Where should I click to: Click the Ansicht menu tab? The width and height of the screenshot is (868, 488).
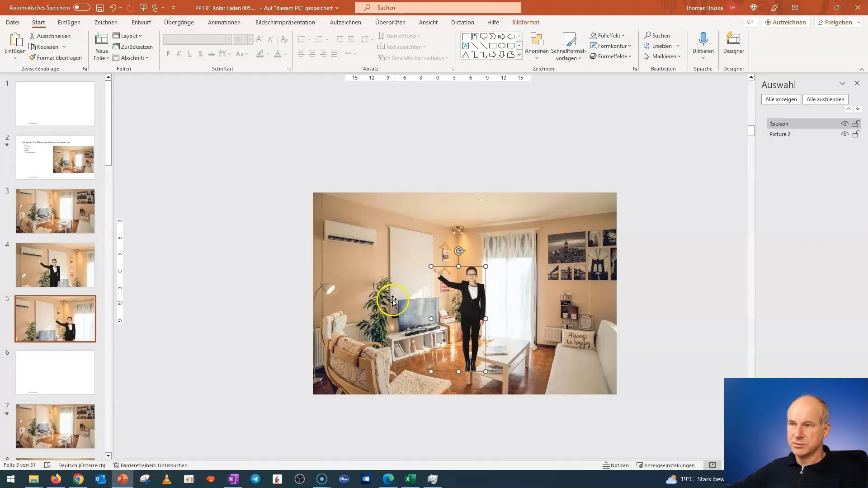point(428,22)
